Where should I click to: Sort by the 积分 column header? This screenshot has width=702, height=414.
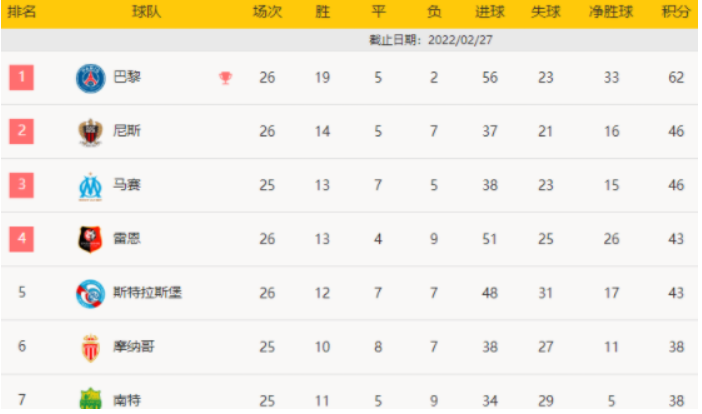click(x=676, y=12)
